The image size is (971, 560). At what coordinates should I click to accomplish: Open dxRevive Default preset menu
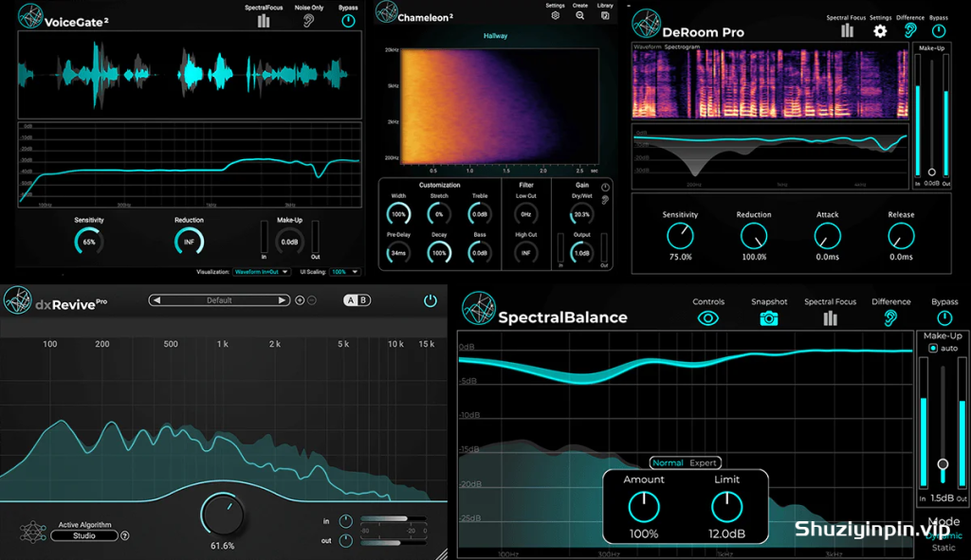click(x=219, y=300)
